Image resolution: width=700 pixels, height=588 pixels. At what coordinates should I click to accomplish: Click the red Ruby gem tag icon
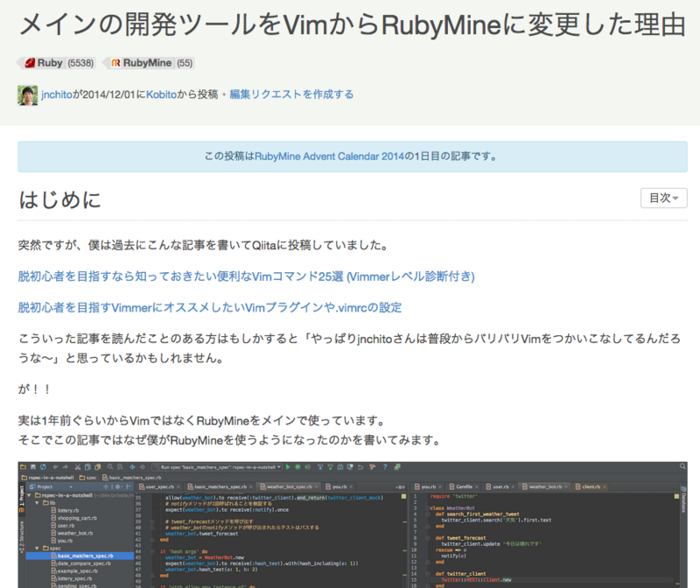(30, 63)
